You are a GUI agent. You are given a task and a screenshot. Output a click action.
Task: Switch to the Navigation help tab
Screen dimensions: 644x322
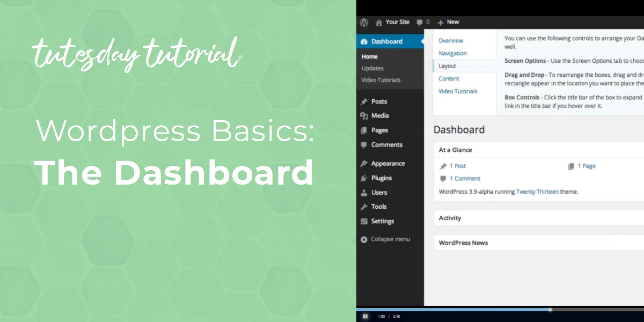(x=453, y=53)
